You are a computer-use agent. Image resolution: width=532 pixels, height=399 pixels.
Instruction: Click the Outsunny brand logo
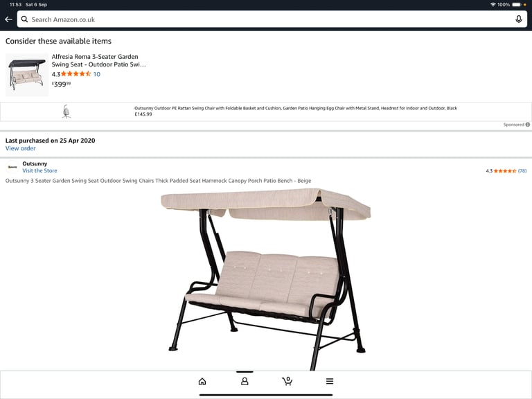(x=12, y=167)
